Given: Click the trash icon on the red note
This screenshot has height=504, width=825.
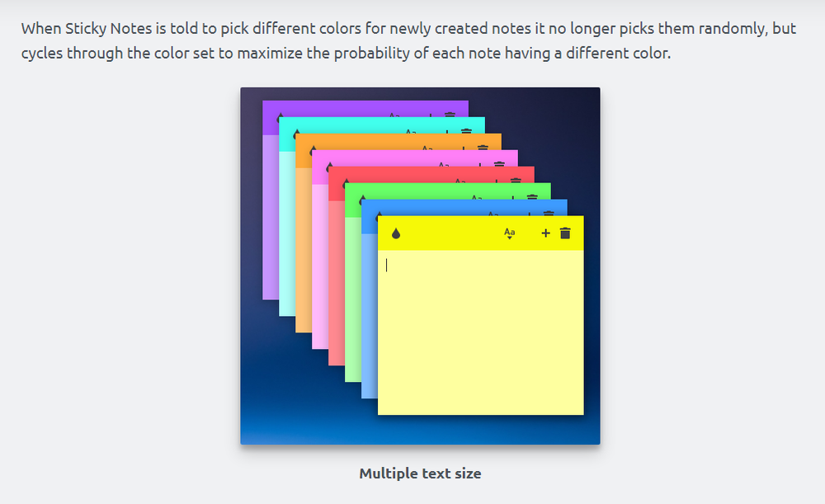Looking at the screenshot, I should click(516, 181).
